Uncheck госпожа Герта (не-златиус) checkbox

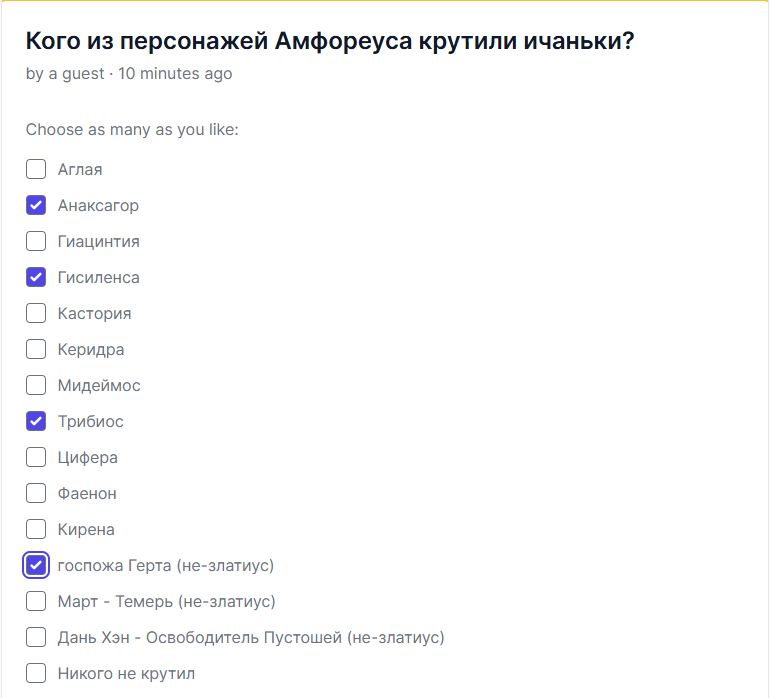pyautogui.click(x=36, y=566)
